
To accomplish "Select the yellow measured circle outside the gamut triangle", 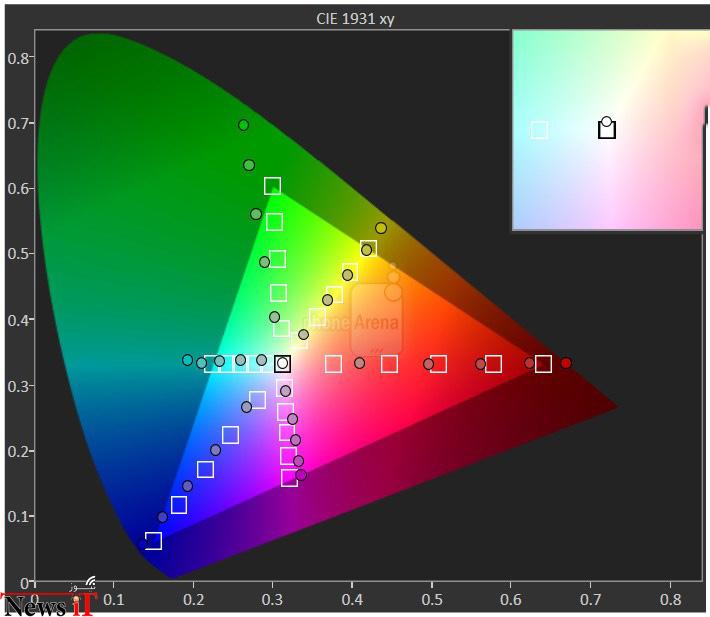I will [381, 228].
